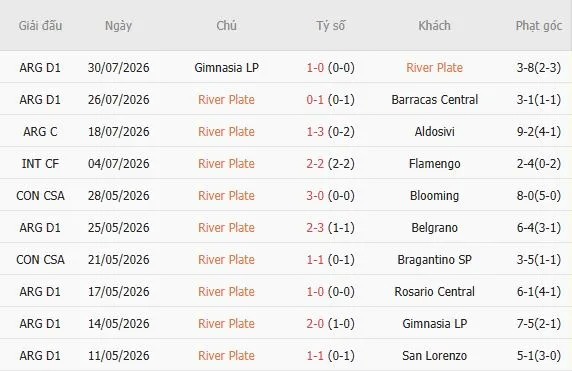Click corner stats 9-2(4-1) for Aldosivi match
This screenshot has height=371, width=572.
click(x=538, y=131)
